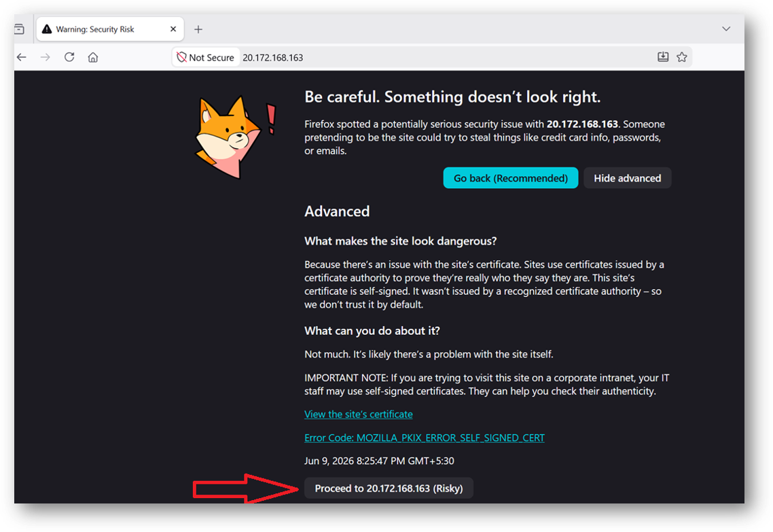Screen dimensions: 773x532
Task: Click the Advanced heading text
Action: coord(337,211)
